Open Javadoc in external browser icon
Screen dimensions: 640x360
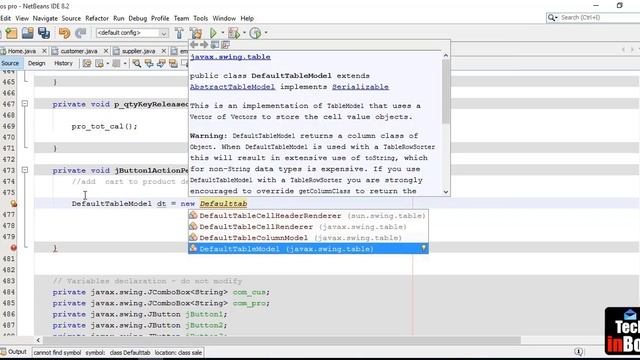point(214,44)
